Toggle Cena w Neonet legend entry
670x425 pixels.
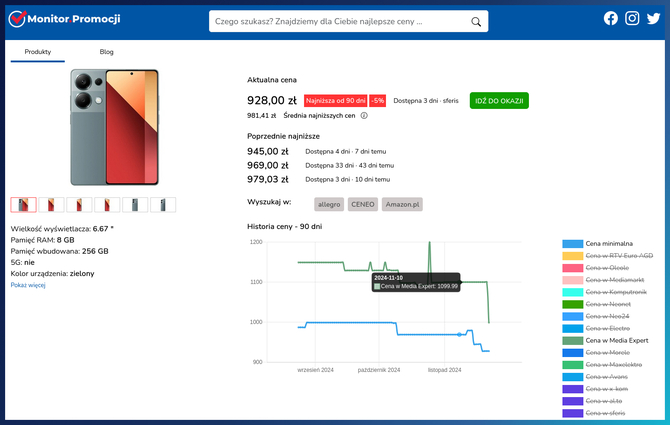pyautogui.click(x=597, y=304)
